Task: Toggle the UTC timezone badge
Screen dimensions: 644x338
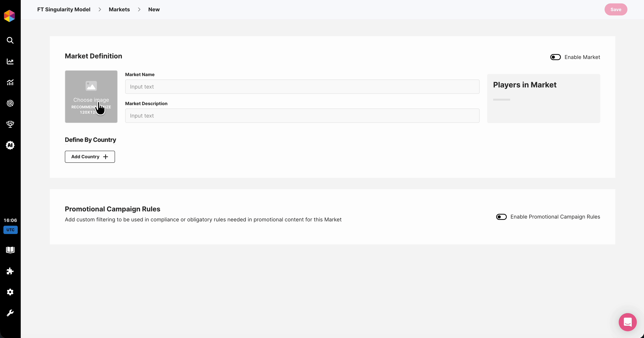Action: [x=11, y=230]
